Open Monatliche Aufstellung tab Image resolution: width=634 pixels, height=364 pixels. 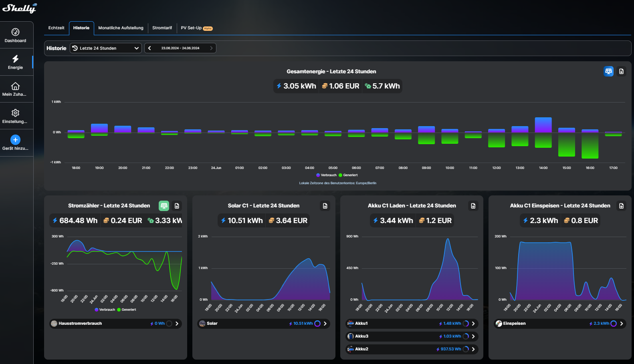(x=121, y=28)
